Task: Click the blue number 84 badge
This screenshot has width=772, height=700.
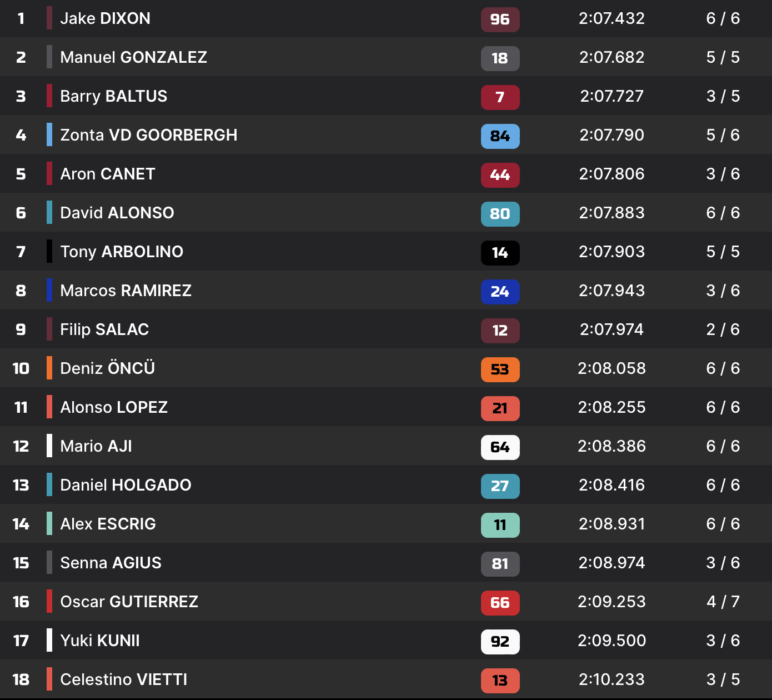Action: [x=500, y=136]
